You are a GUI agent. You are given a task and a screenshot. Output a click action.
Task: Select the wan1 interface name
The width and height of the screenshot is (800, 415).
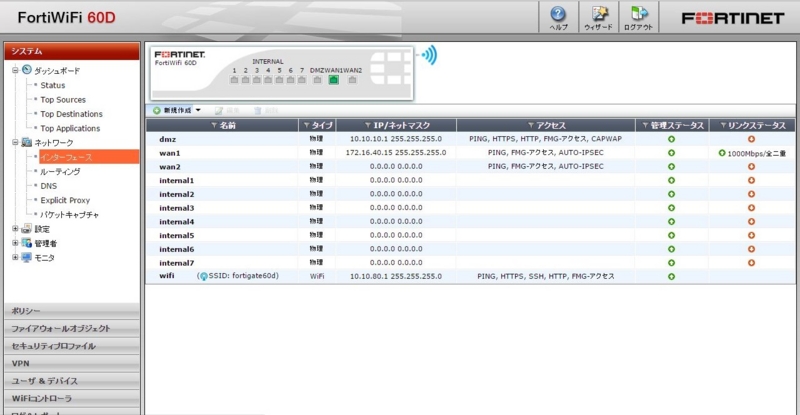click(169, 153)
